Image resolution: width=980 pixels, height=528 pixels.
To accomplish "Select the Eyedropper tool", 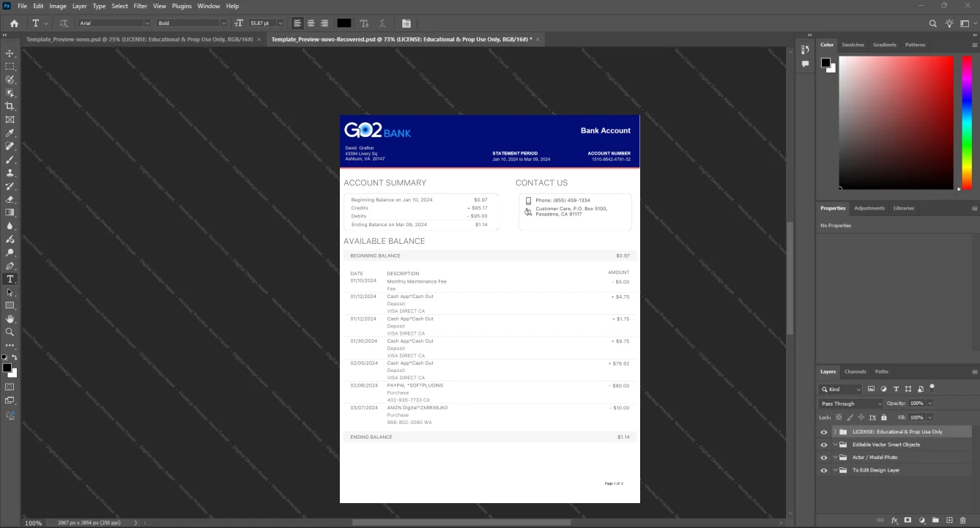I will pos(10,133).
